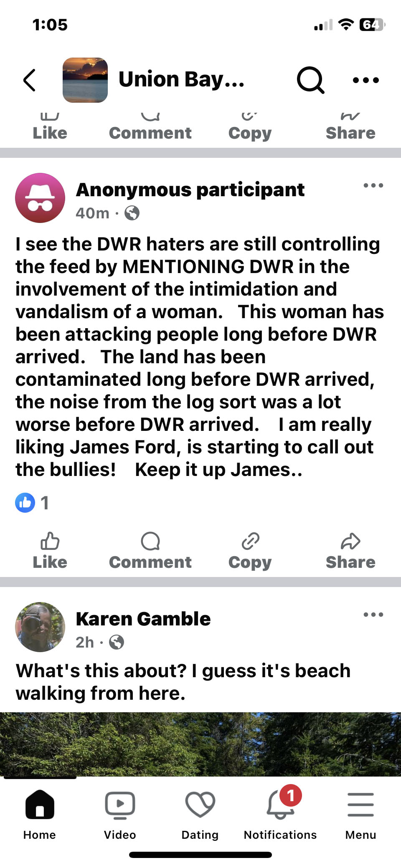The width and height of the screenshot is (401, 868).
Task: View reactions with thumbs-up count
Action: [x=33, y=503]
